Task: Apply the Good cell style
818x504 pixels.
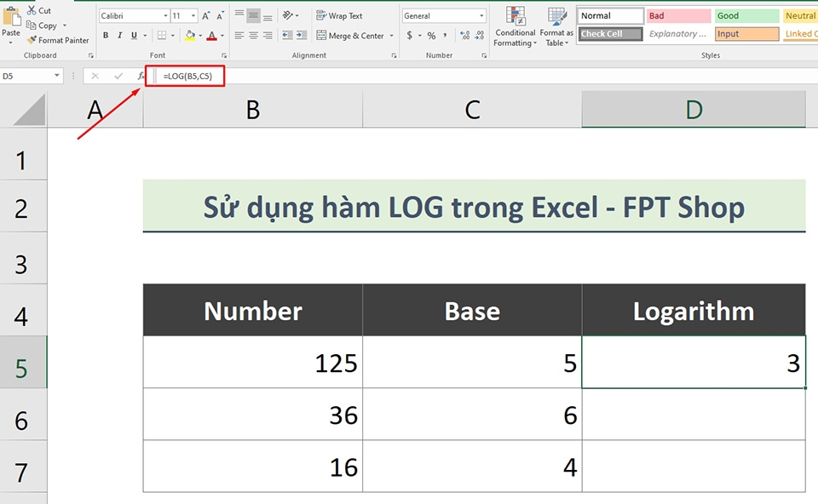Action: coord(747,15)
